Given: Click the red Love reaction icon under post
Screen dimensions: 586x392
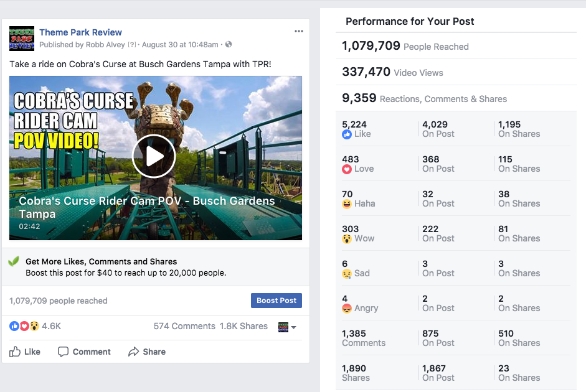Looking at the screenshot, I should [x=24, y=326].
